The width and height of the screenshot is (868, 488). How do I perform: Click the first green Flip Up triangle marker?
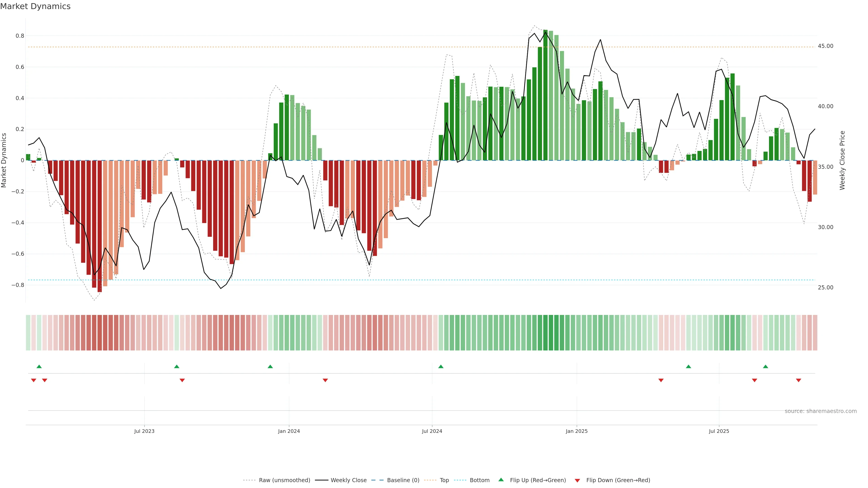39,366
